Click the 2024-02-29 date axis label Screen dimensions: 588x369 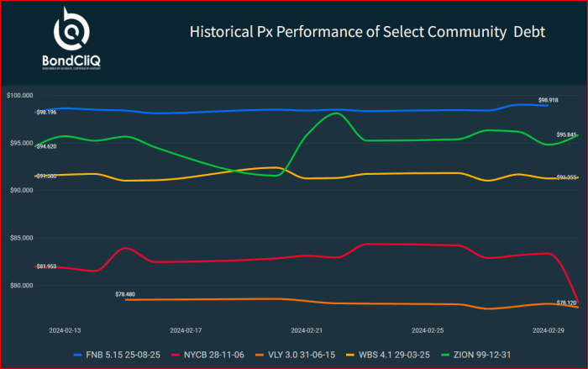click(x=549, y=330)
